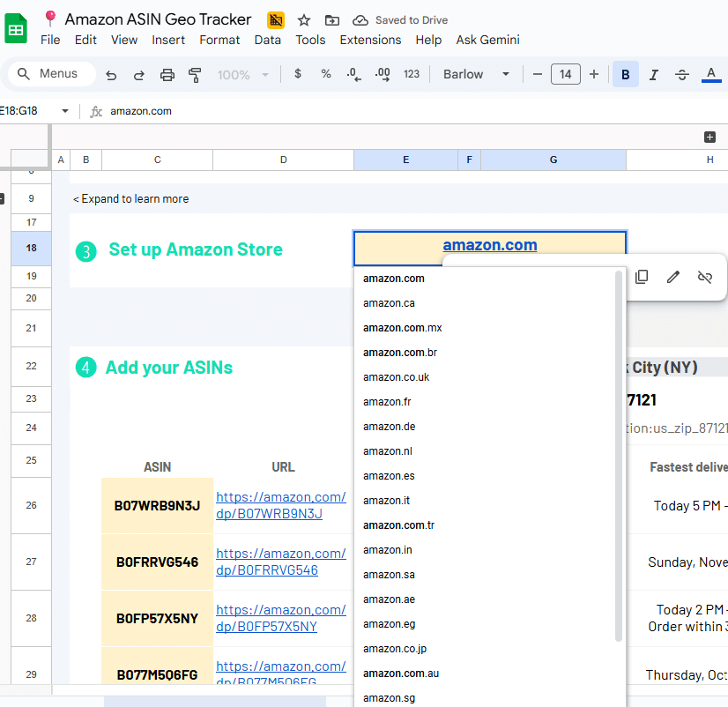
Task: Toggle italic formatting
Action: pyautogui.click(x=653, y=75)
